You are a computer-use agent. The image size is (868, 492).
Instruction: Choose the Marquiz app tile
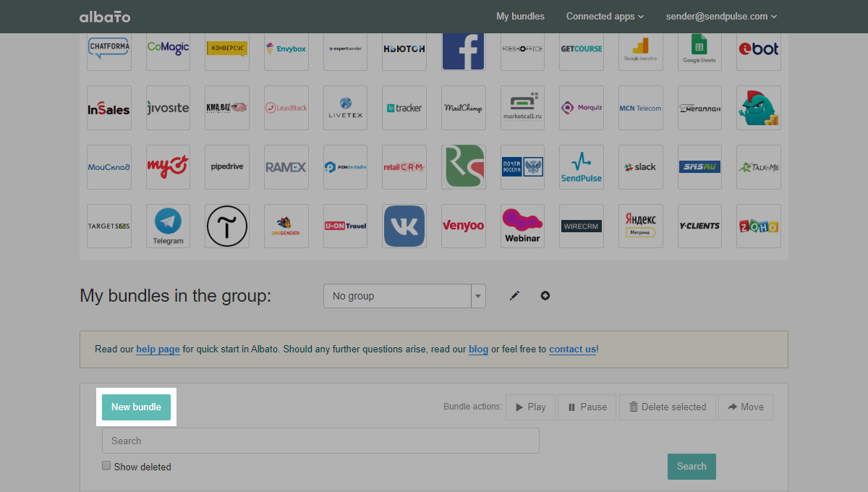(582, 108)
